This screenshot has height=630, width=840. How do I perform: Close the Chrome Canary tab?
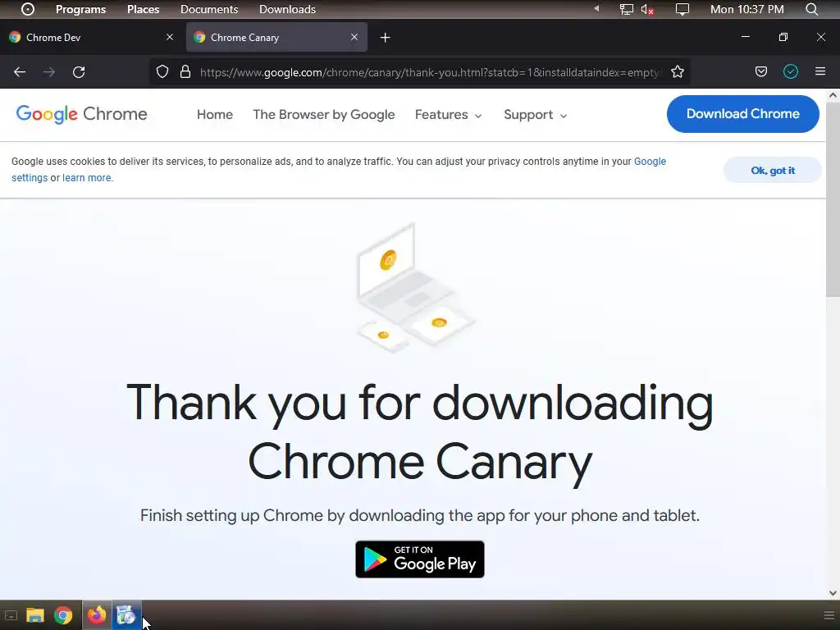click(354, 37)
